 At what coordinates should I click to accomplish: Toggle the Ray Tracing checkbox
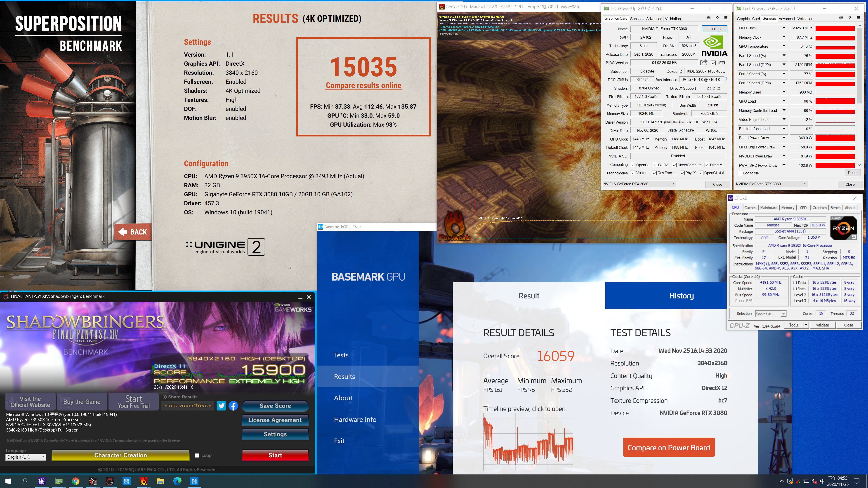tap(654, 173)
